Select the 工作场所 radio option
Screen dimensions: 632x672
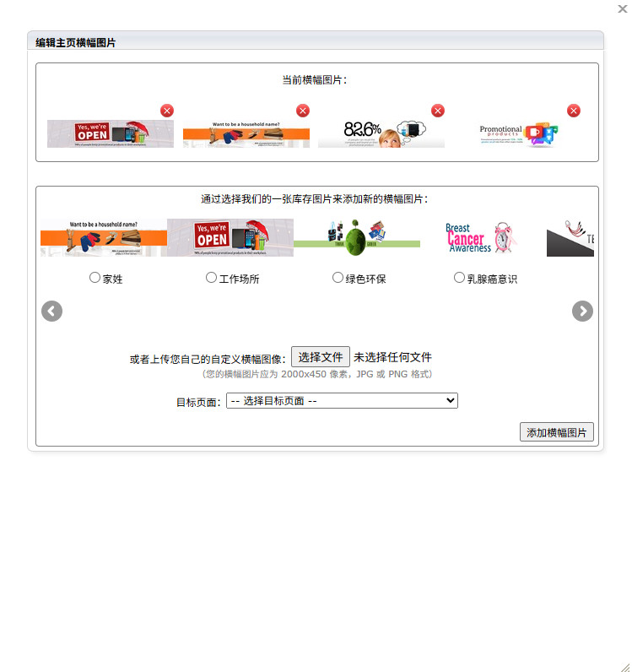click(x=211, y=278)
